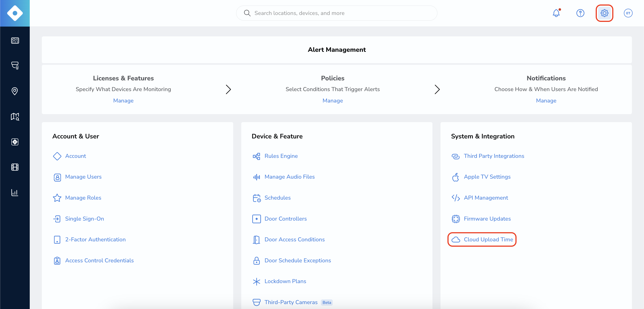Click the Manage Audio Files waveform icon
Screen dimensions: 644x309
click(256, 177)
